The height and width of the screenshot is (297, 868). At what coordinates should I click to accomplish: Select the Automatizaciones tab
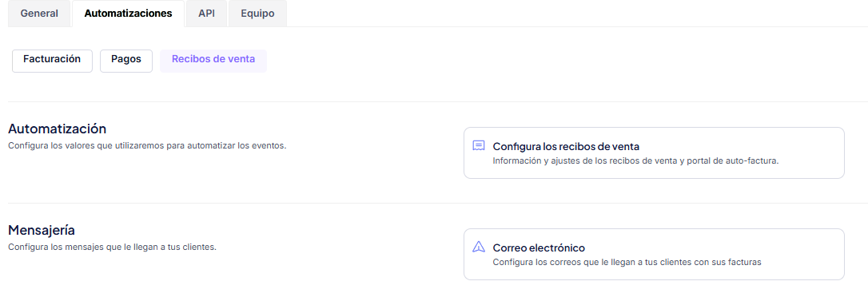coord(128,14)
